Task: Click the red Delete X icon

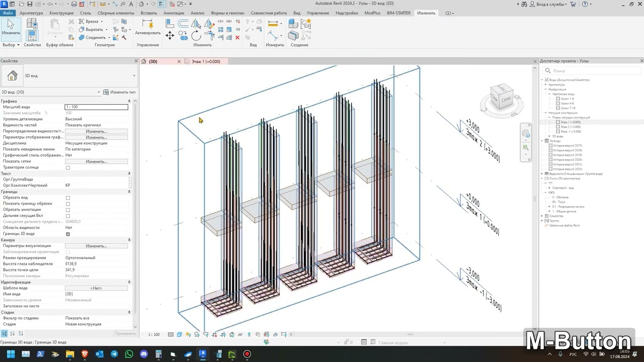Action: [238, 37]
